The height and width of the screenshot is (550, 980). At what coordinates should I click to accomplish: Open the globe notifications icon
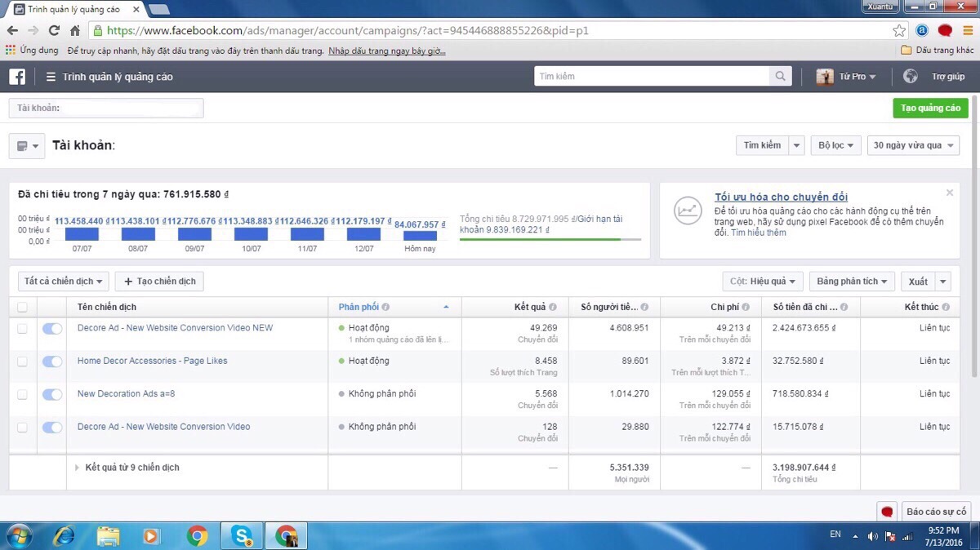pos(911,77)
